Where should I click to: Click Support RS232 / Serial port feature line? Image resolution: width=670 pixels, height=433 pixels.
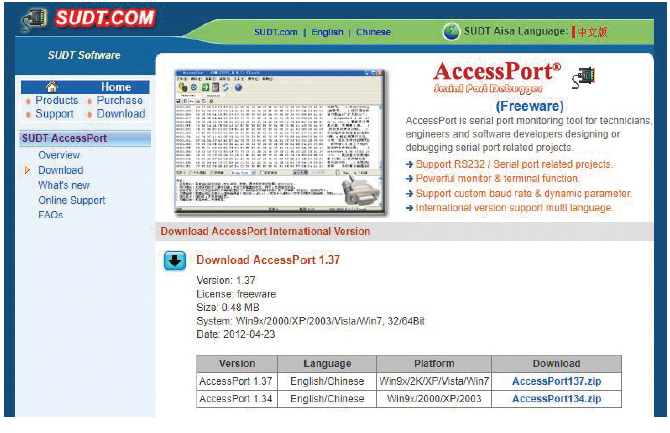point(514,165)
